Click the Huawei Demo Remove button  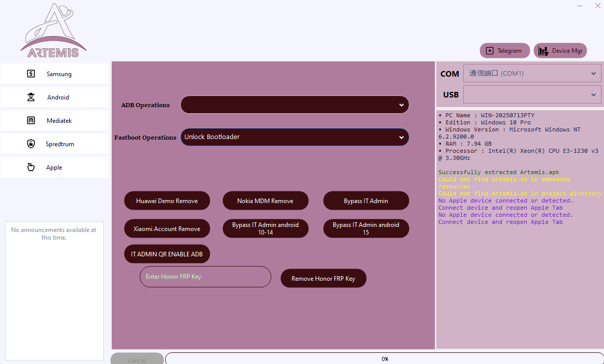pyautogui.click(x=167, y=201)
